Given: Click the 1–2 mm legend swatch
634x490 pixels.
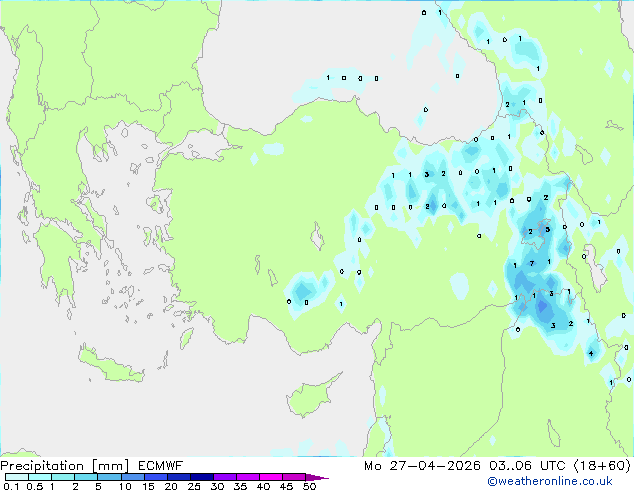Looking at the screenshot, I should point(63,477).
